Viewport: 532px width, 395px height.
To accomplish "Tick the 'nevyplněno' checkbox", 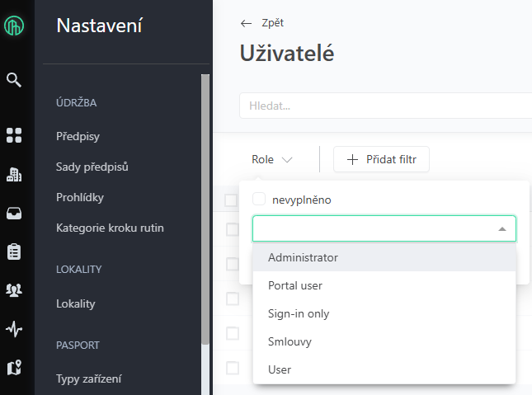I will click(259, 199).
